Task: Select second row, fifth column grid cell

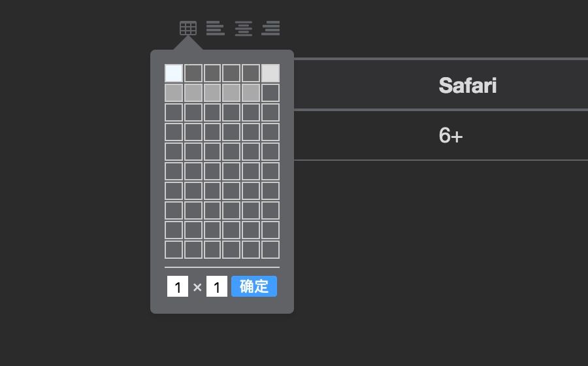Action: coord(251,93)
